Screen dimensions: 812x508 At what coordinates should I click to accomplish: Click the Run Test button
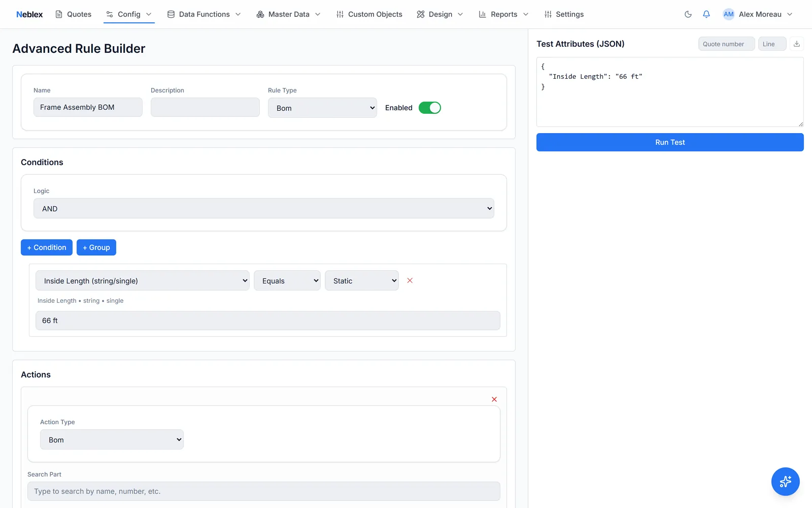670,142
